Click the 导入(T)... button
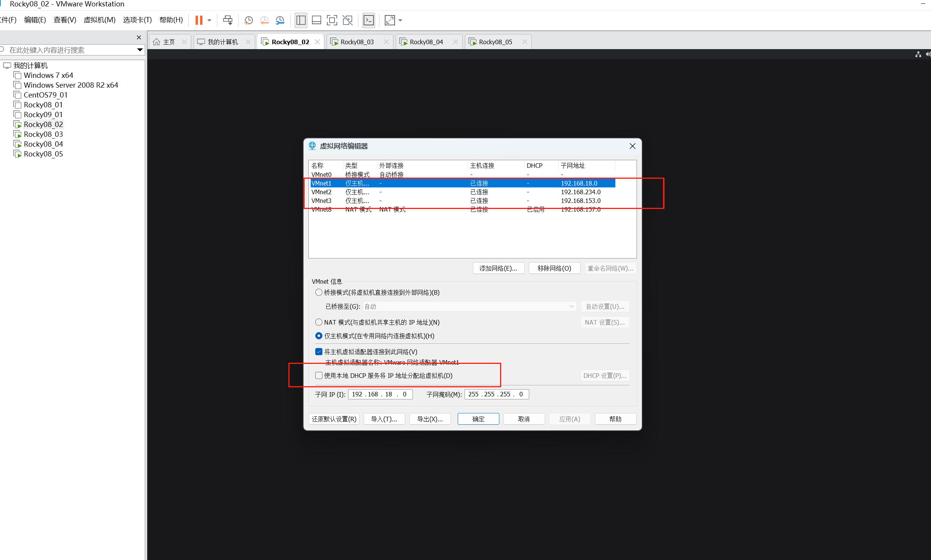 (384, 419)
